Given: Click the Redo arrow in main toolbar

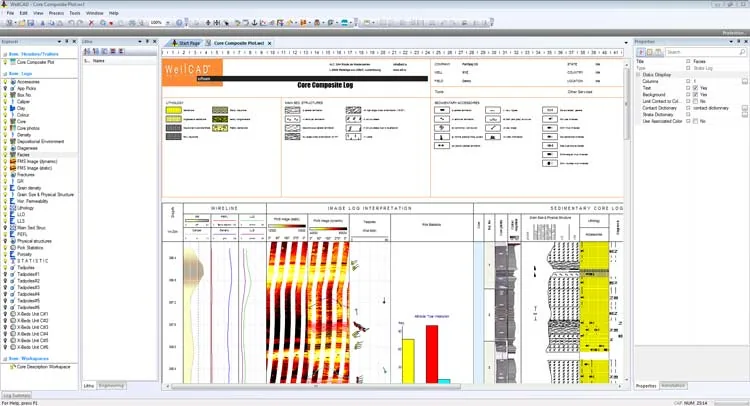Looking at the screenshot, I should 79,22.
